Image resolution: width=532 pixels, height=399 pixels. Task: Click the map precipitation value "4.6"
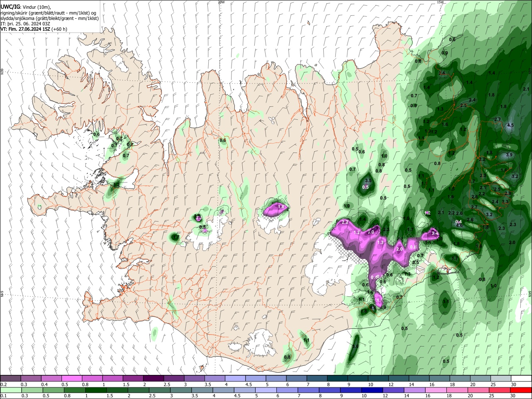click(459, 226)
